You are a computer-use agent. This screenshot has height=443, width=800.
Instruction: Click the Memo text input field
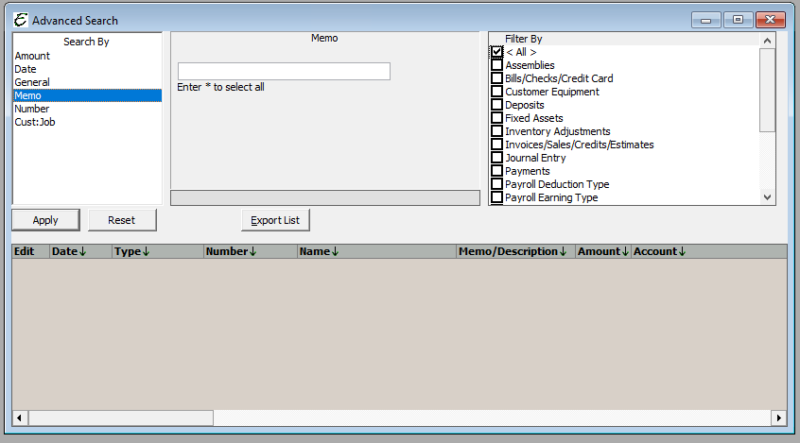click(x=283, y=71)
